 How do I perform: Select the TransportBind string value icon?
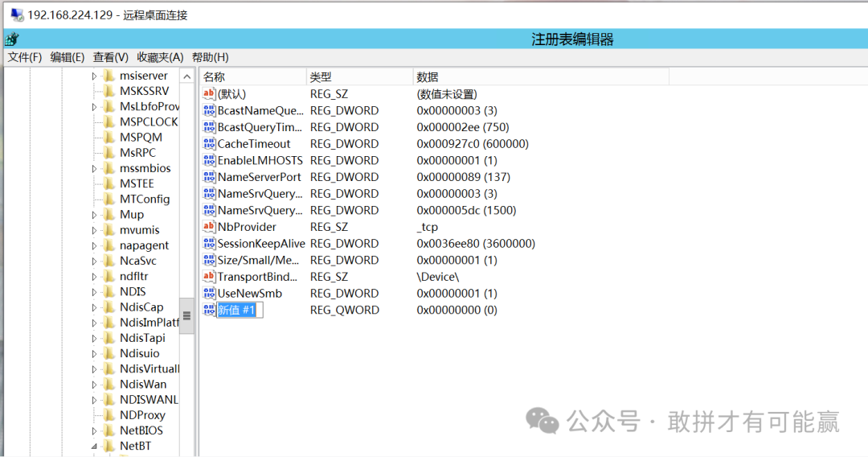click(x=209, y=277)
